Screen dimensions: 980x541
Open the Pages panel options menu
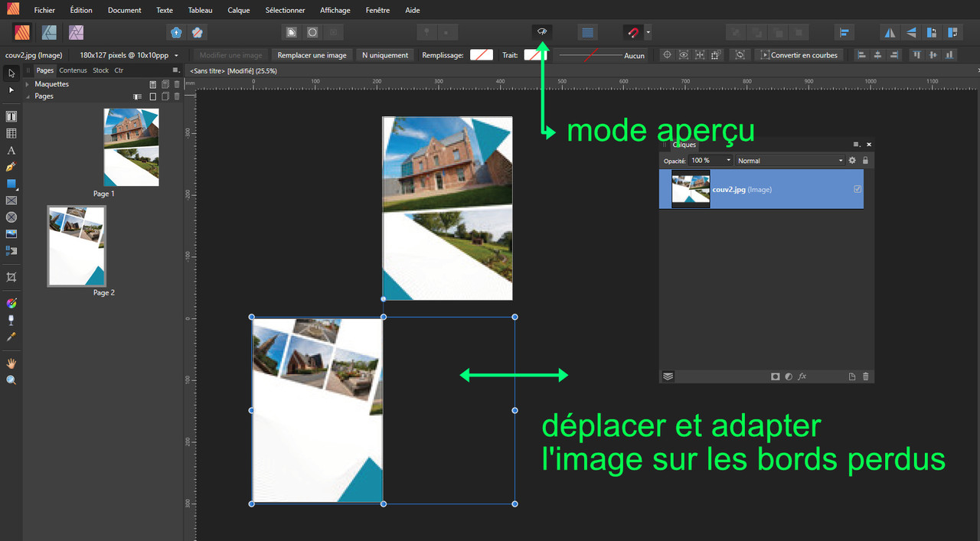[x=176, y=70]
